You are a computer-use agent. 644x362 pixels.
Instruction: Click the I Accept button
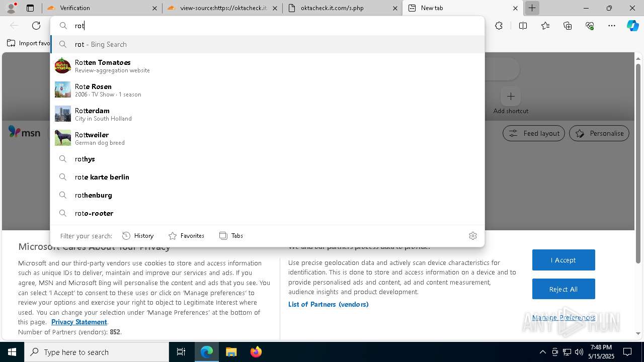563,260
